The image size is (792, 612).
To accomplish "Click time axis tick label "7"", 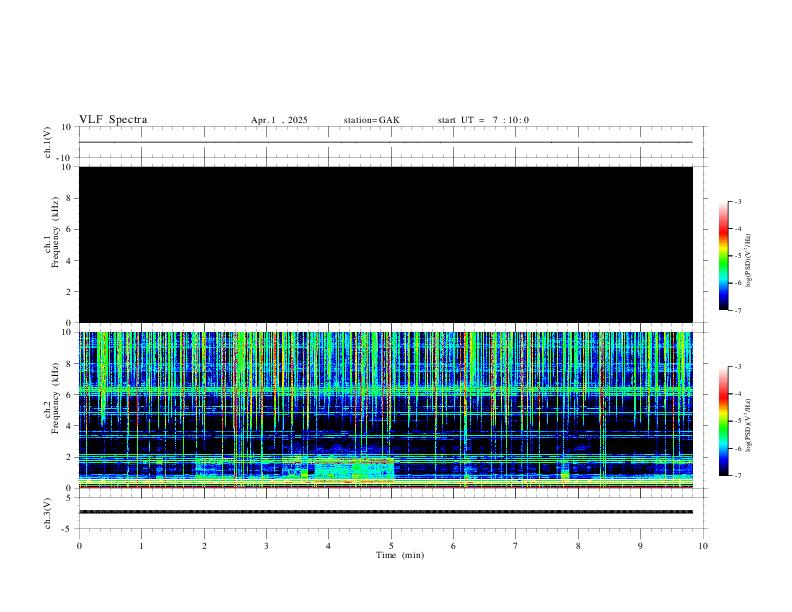I will [x=516, y=546].
